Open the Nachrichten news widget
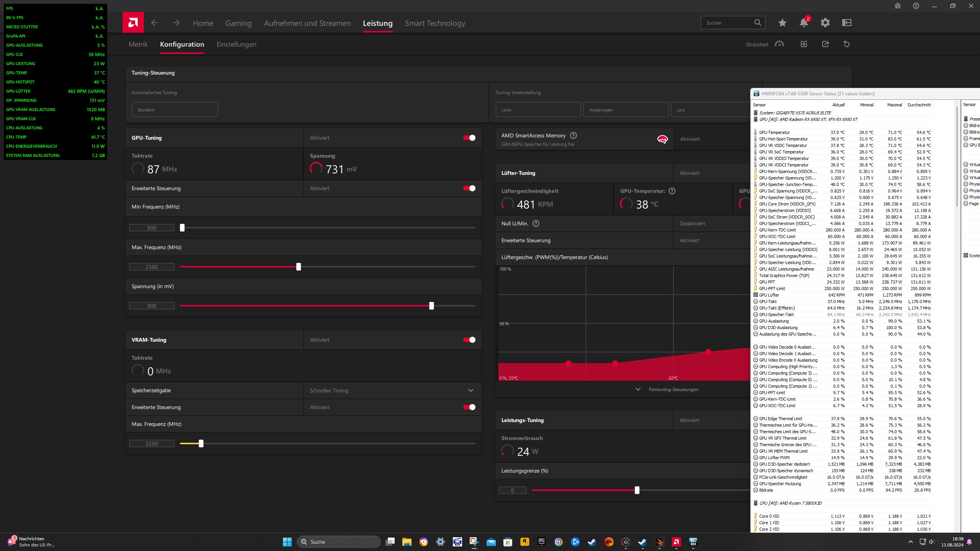 click(32, 541)
